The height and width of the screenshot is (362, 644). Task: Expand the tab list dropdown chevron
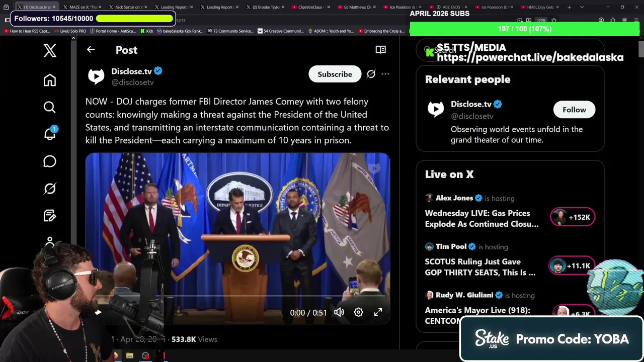point(582,7)
